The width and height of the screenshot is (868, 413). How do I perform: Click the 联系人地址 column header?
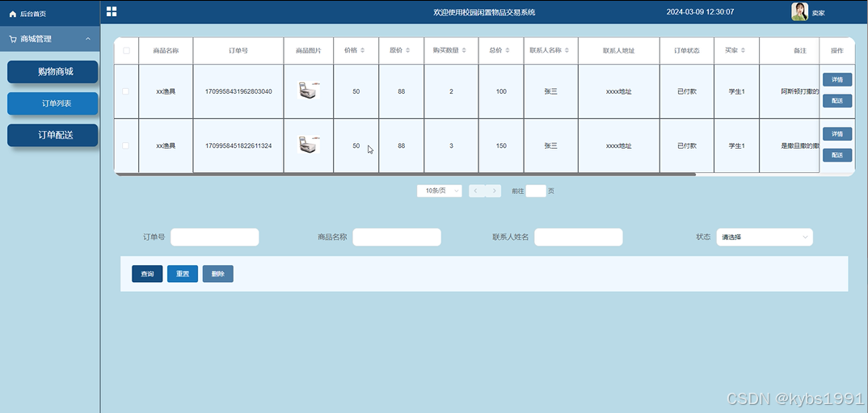pyautogui.click(x=619, y=50)
